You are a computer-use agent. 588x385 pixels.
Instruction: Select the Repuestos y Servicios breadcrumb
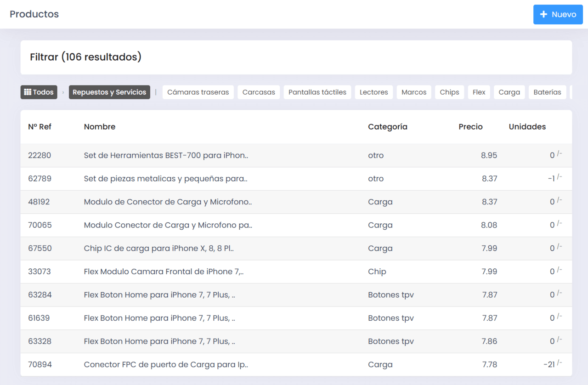coord(109,92)
